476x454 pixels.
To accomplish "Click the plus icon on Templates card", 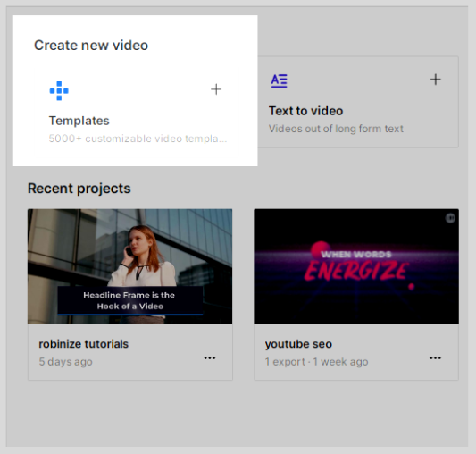I will (x=216, y=89).
